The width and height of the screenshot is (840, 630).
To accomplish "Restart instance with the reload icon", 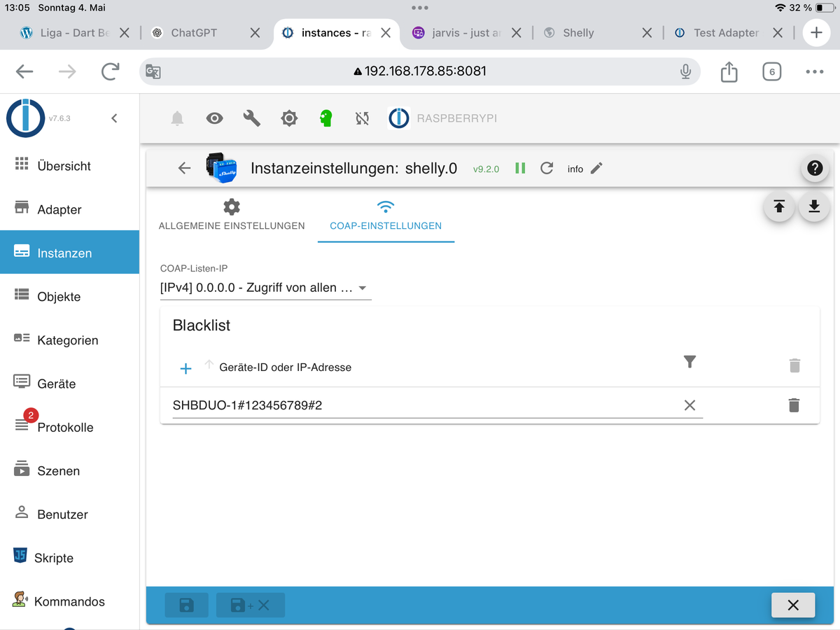I will click(x=547, y=168).
